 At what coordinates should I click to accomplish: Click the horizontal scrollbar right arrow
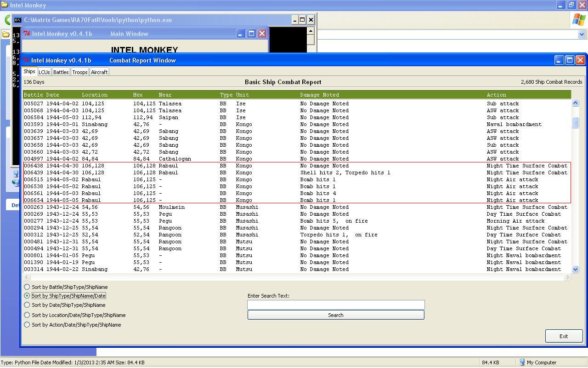[568, 277]
